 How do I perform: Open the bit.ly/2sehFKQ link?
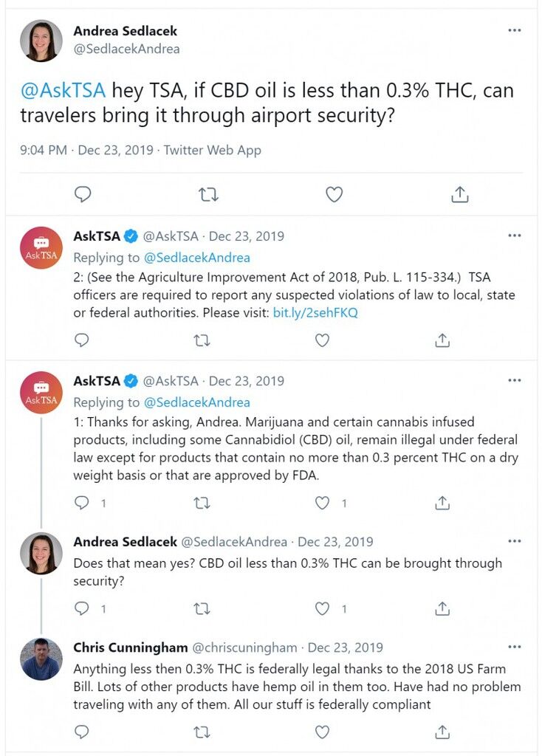[x=315, y=312]
